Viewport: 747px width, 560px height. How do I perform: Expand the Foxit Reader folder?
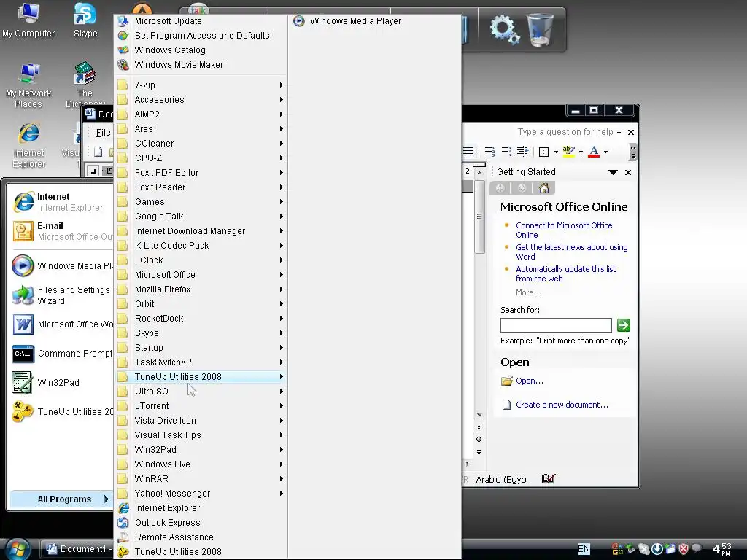pos(200,187)
